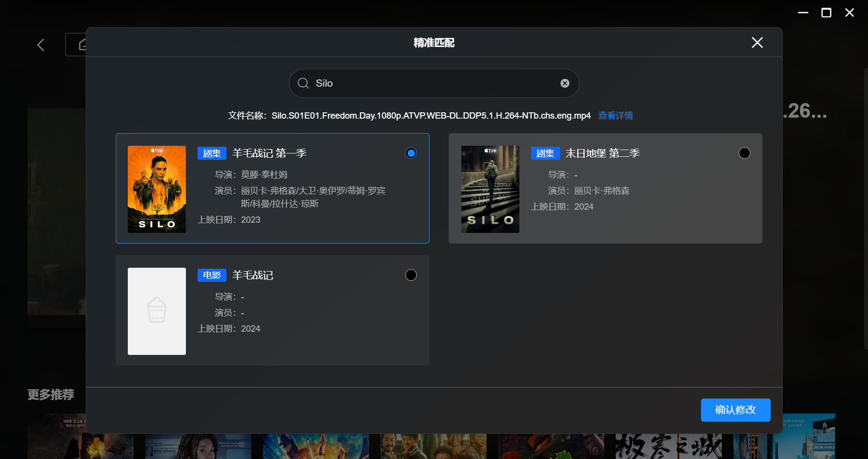This screenshot has height=459, width=868.
Task: Click the 末日地堡 第二季 title text
Action: 603,153
